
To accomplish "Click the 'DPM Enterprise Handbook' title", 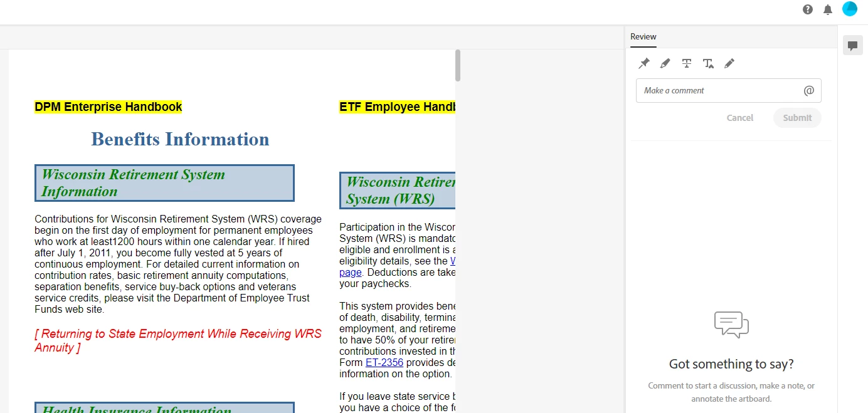I will (109, 107).
